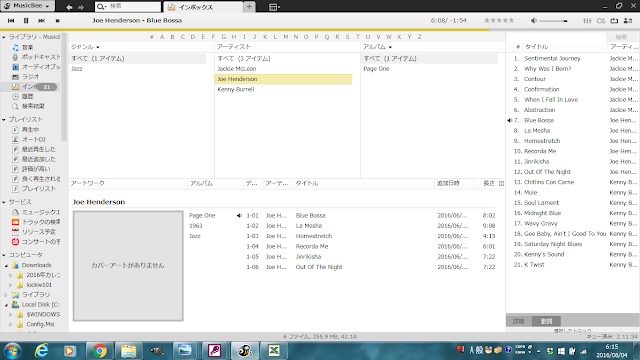Open the column chooser icon
Image resolution: width=640 pixels, height=360 pixels.
501,184
